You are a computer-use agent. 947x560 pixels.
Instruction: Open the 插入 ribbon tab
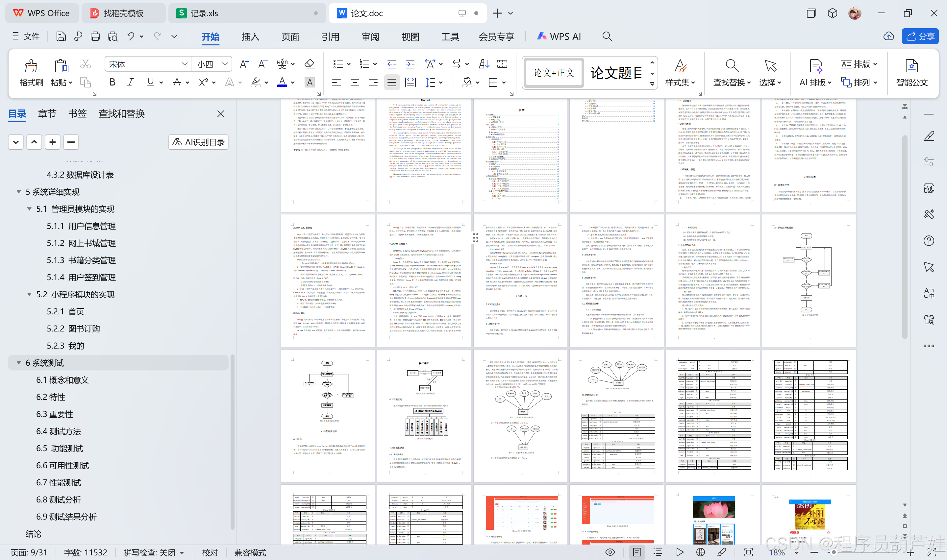pyautogui.click(x=250, y=37)
